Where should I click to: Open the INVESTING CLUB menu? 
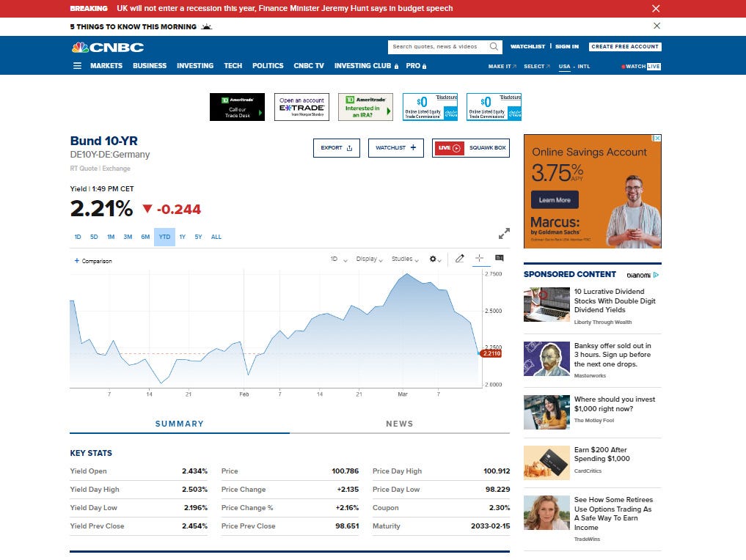(366, 66)
